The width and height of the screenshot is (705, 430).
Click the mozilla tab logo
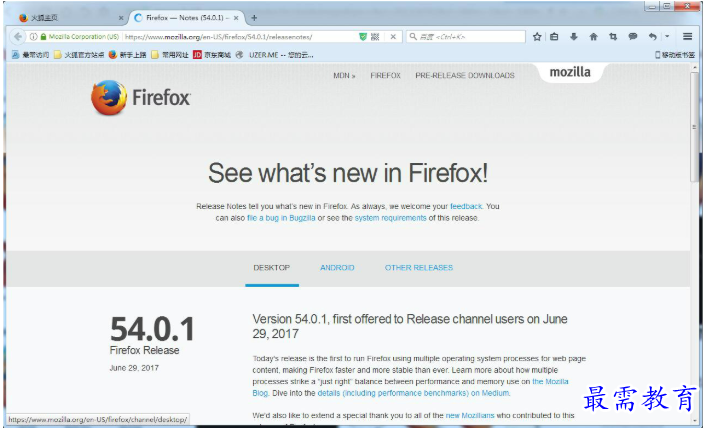point(570,72)
